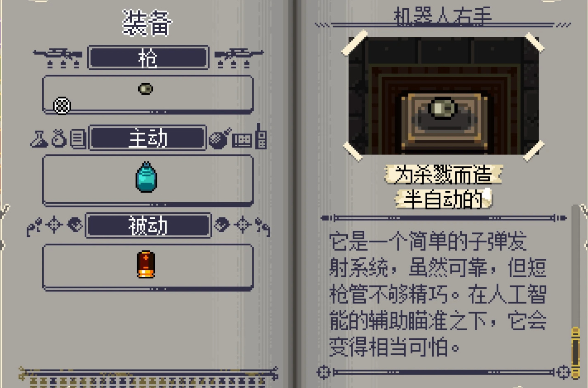588x388 pixels.
Task: Select the red battery shell passive item
Action: click(146, 264)
